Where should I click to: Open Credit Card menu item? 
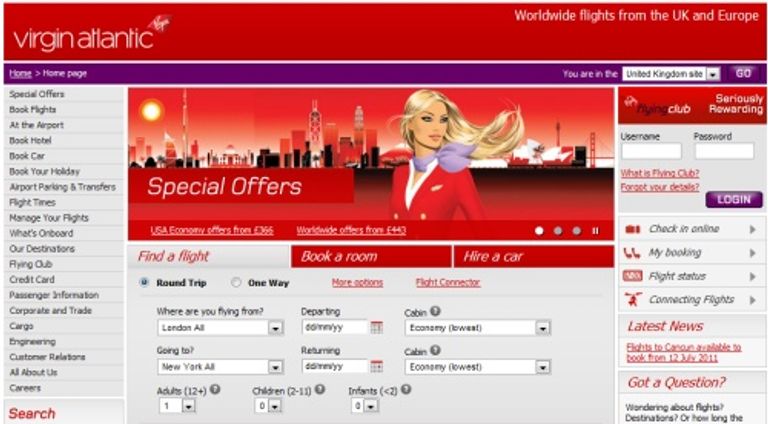pos(64,280)
